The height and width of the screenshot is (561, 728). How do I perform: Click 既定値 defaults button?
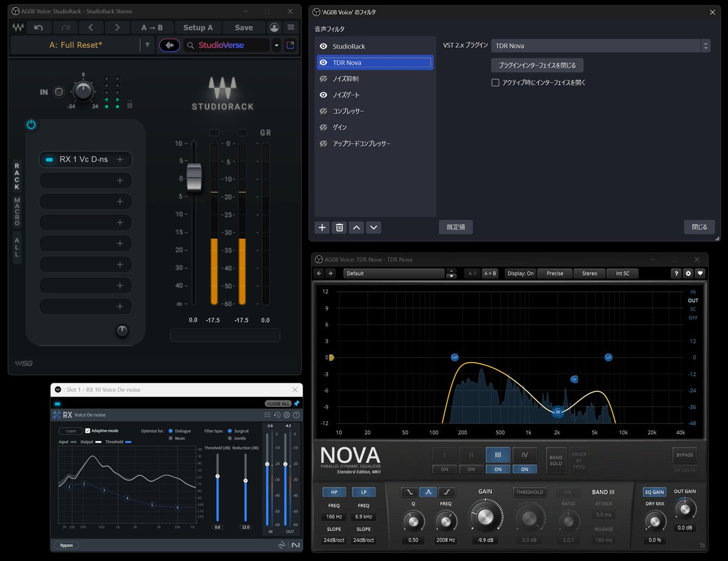click(x=456, y=227)
